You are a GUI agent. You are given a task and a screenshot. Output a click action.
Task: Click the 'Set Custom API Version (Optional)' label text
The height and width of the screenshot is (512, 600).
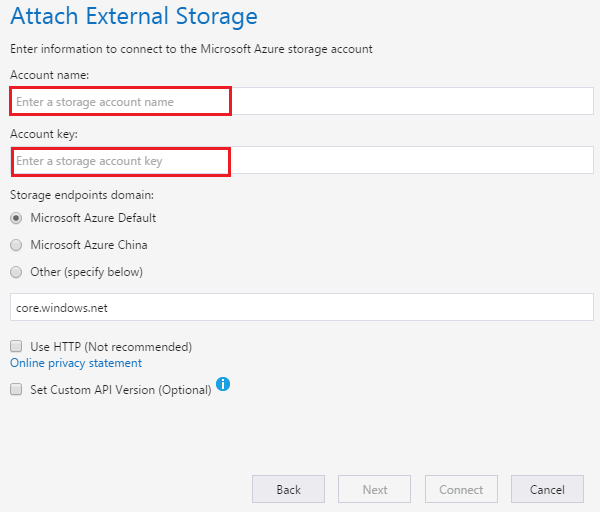[120, 390]
